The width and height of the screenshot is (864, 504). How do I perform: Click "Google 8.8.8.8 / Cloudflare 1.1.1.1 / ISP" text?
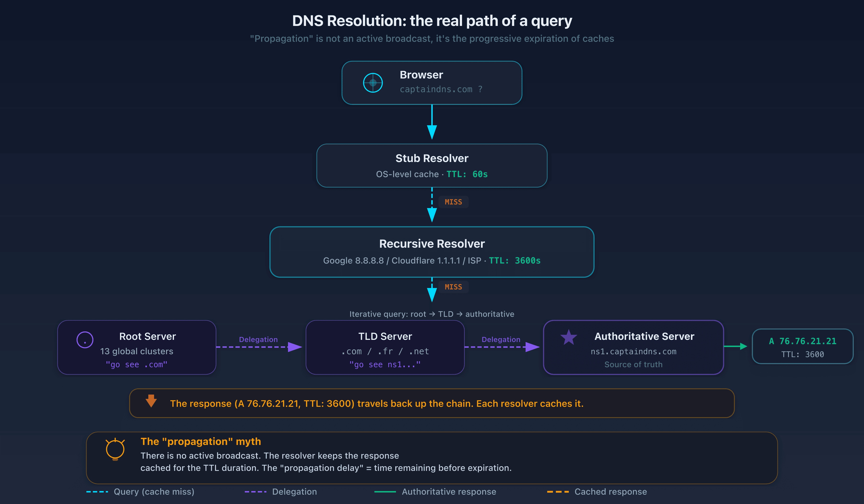pos(402,261)
